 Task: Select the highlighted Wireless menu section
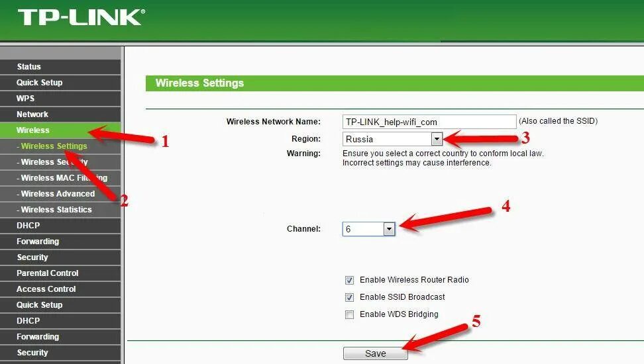coord(60,130)
